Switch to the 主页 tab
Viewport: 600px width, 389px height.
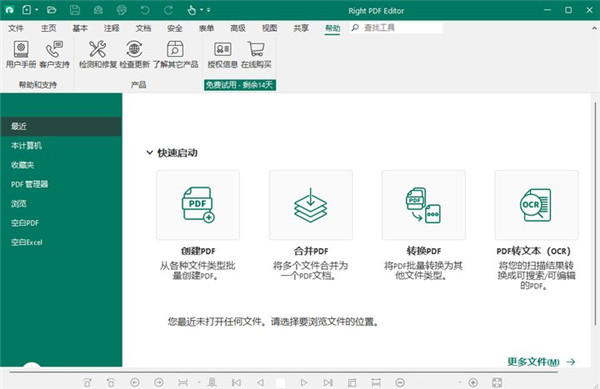click(x=49, y=28)
